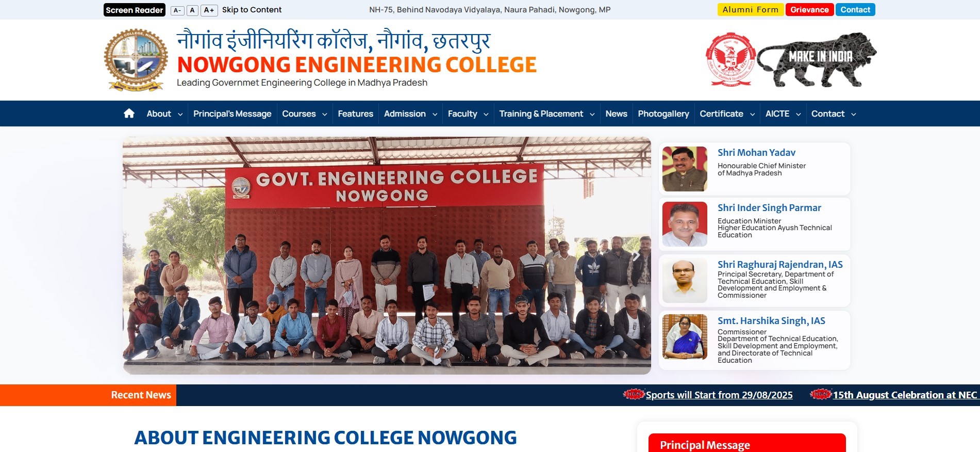The height and width of the screenshot is (452, 980).
Task: Go to Home via the house icon
Action: click(129, 114)
